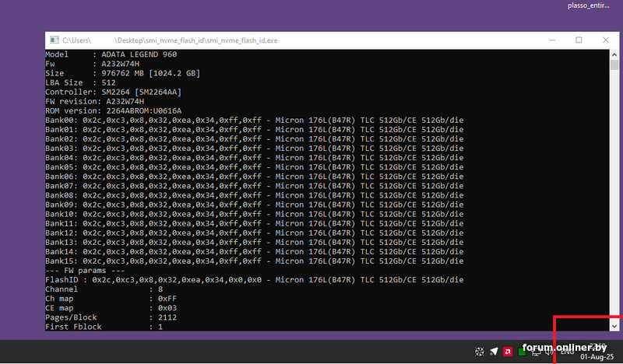
Task: Click the Bank06 flash ID row
Action: tap(255, 177)
